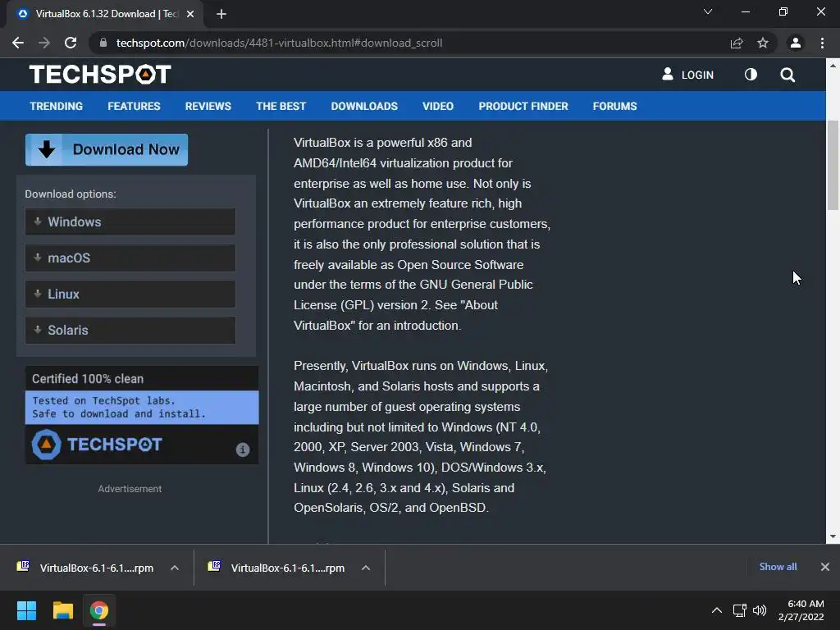
Task: Open the Chrome three-dot menu
Action: [x=822, y=43]
